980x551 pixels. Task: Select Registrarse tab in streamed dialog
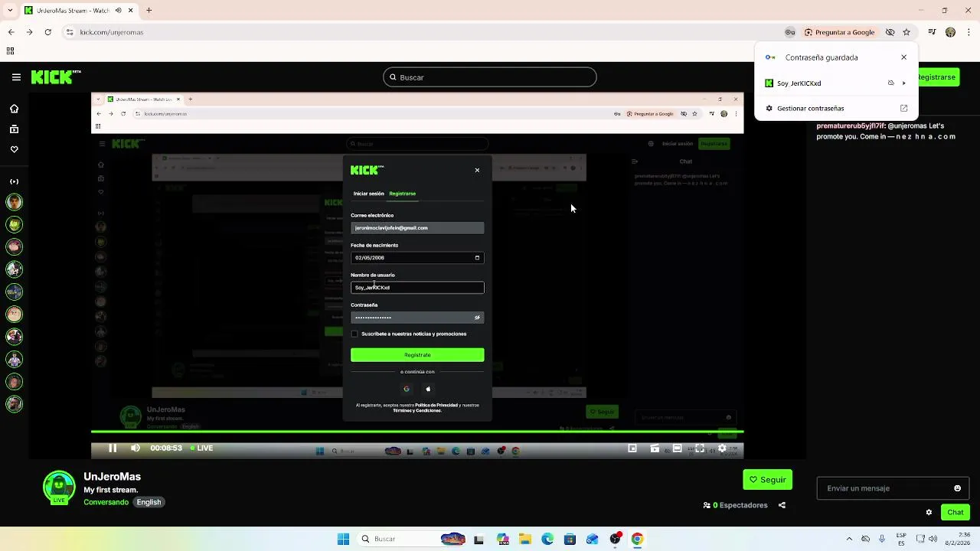click(x=402, y=194)
